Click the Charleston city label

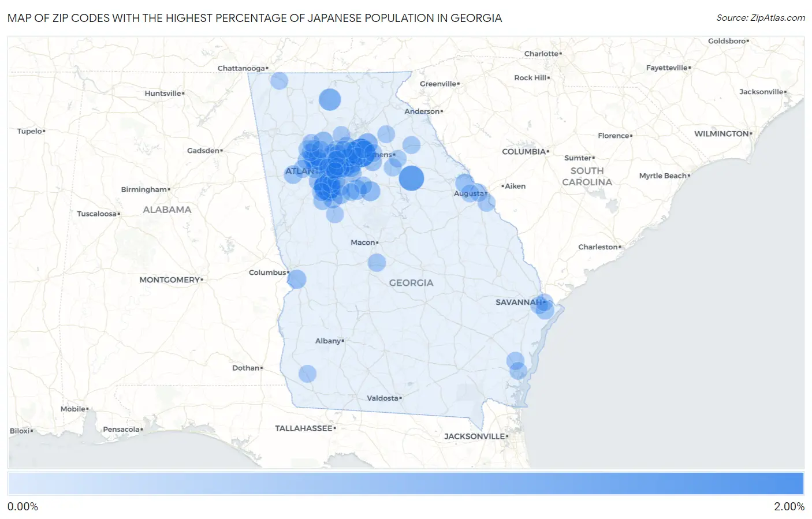pos(598,247)
